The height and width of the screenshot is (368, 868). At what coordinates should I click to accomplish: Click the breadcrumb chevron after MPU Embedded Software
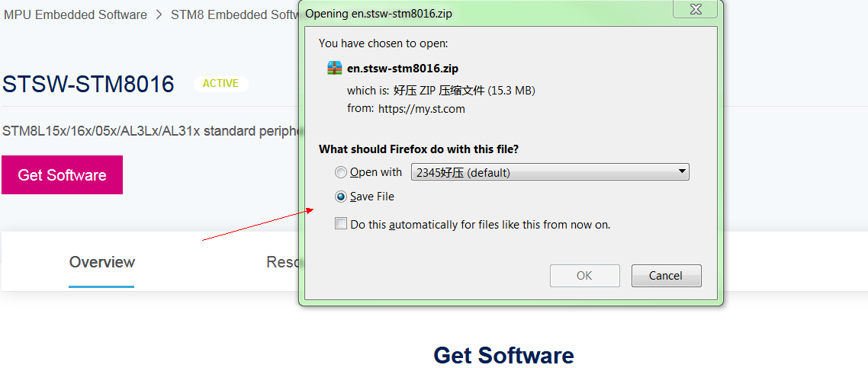tap(159, 14)
